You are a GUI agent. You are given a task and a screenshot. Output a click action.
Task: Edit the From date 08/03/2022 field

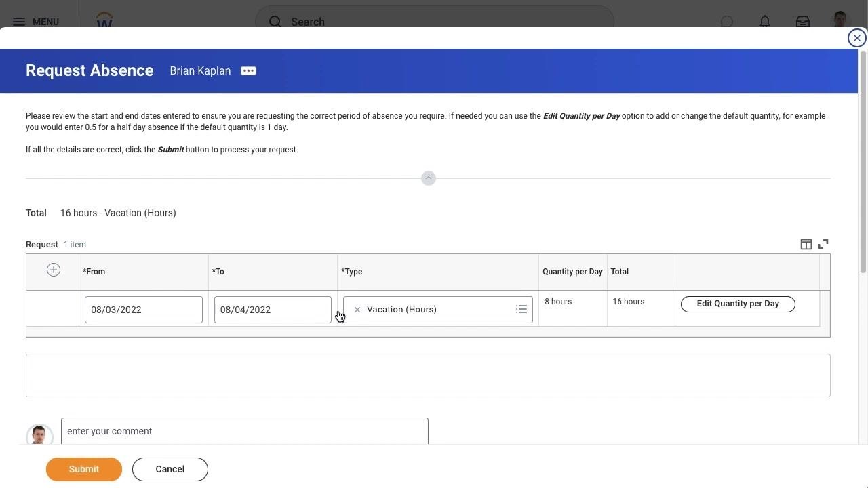(x=144, y=310)
